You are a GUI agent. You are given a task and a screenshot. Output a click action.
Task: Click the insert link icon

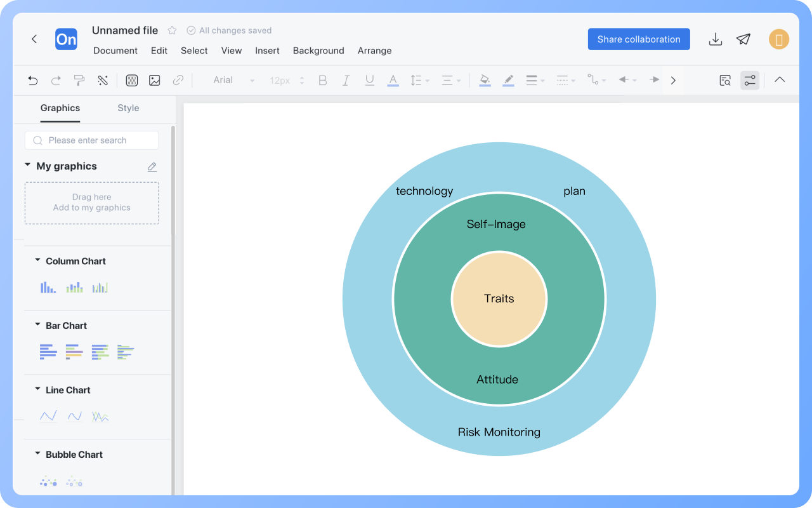coord(178,80)
